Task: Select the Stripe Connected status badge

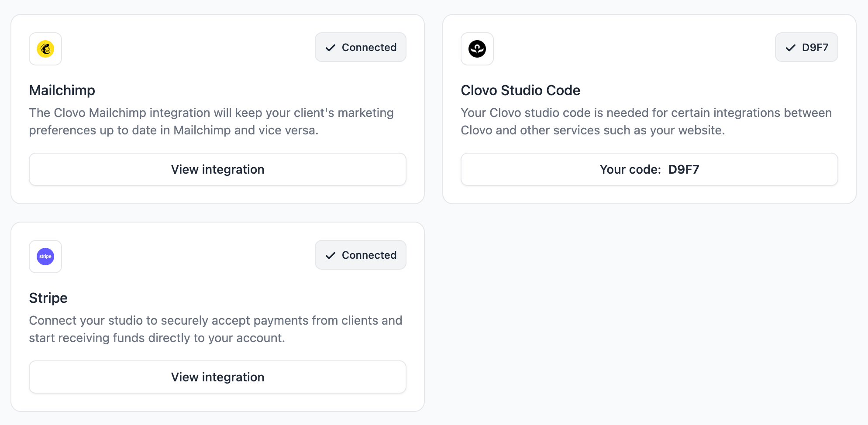Action: (361, 255)
